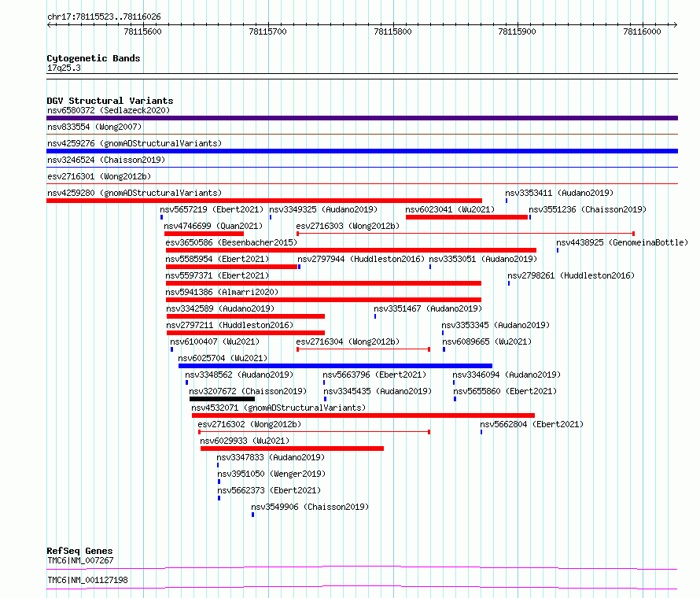The image size is (700, 598).
Task: Click the DGV Structural Variants track title
Action: pyautogui.click(x=110, y=101)
